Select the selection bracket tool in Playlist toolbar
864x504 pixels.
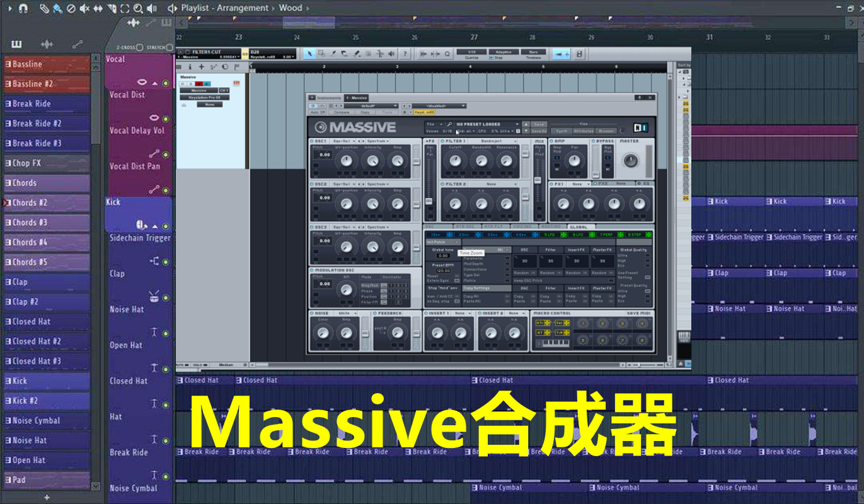[x=125, y=9]
